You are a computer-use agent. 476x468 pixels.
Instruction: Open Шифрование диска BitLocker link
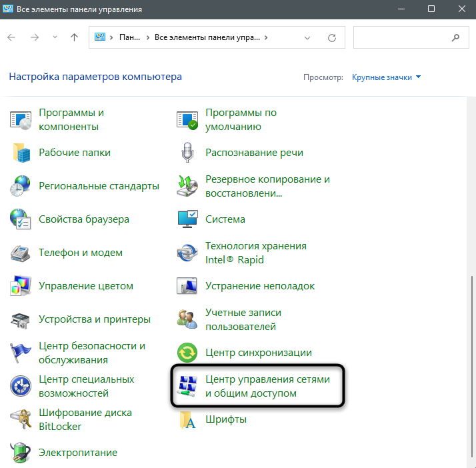click(x=85, y=419)
